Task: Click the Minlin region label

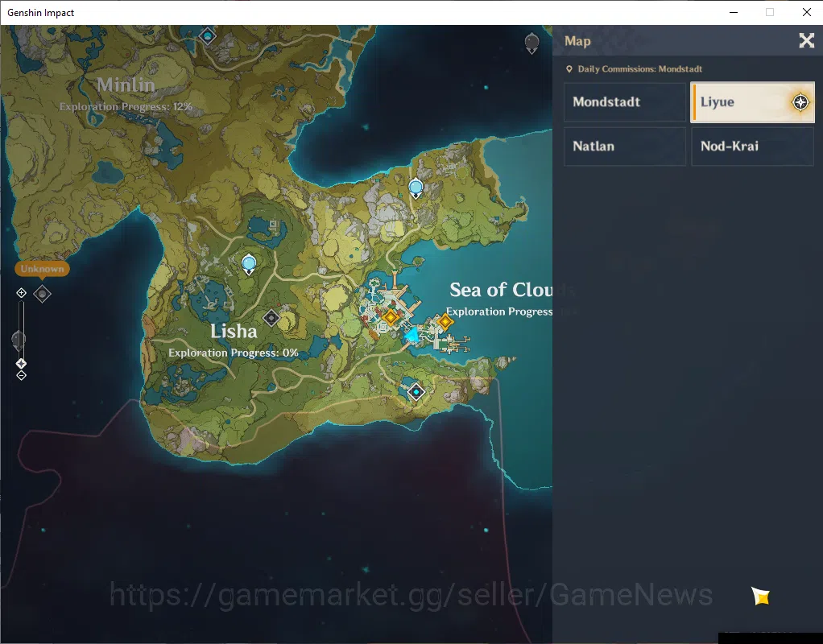Action: click(126, 85)
